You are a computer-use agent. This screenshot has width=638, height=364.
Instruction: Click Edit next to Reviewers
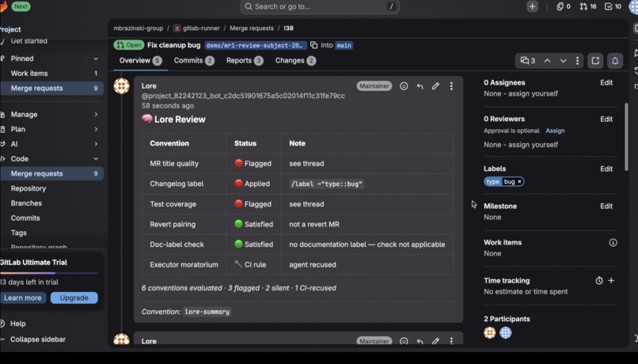[606, 119]
